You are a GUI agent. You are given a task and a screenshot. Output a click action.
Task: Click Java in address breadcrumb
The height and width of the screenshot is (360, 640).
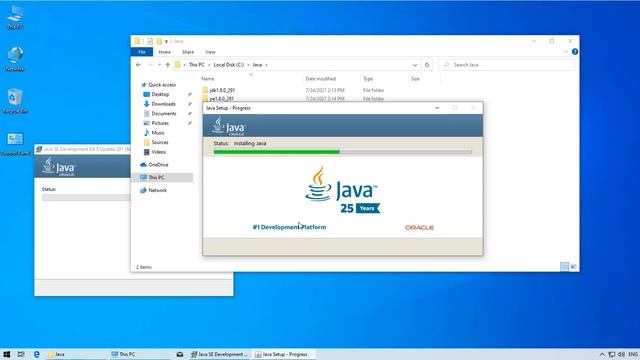257,65
